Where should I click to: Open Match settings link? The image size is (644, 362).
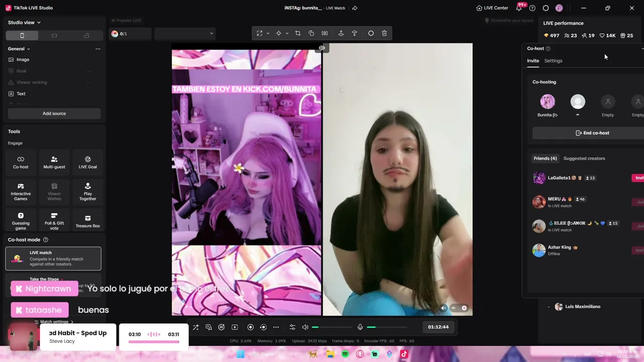coord(54,322)
